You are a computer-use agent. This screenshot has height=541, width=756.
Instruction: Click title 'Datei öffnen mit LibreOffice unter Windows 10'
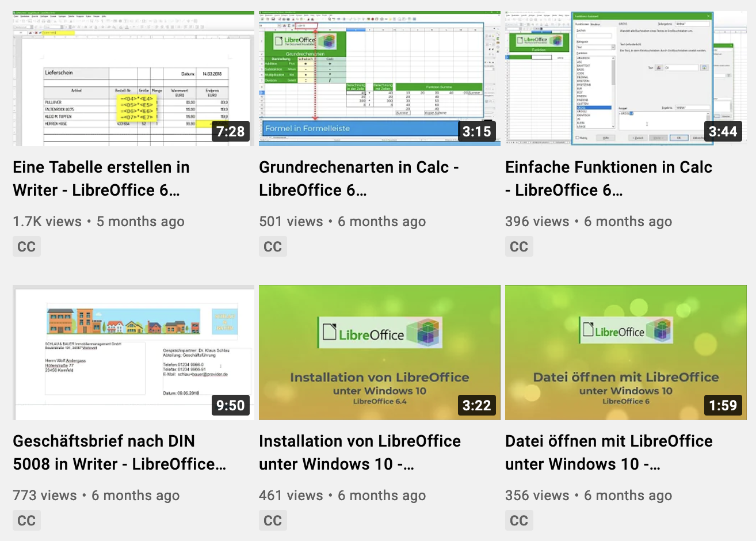pos(609,452)
